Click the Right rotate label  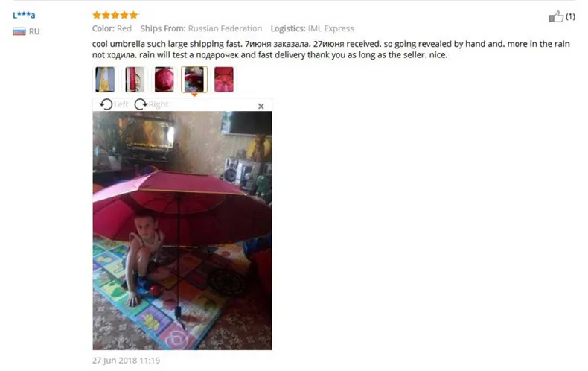159,104
